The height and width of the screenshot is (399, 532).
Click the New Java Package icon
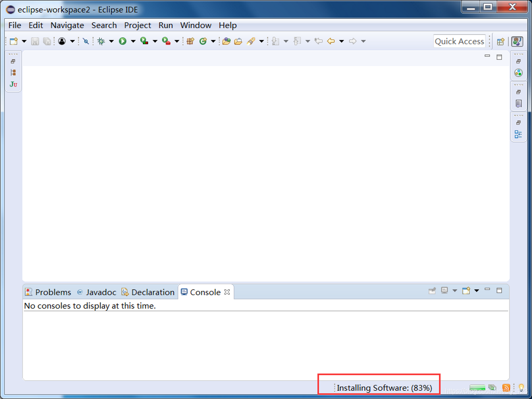point(190,41)
